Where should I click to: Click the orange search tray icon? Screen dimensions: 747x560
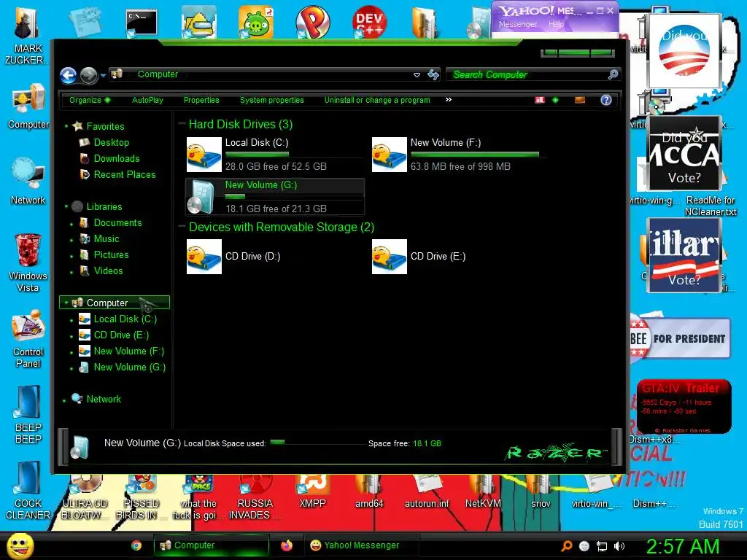point(566,546)
